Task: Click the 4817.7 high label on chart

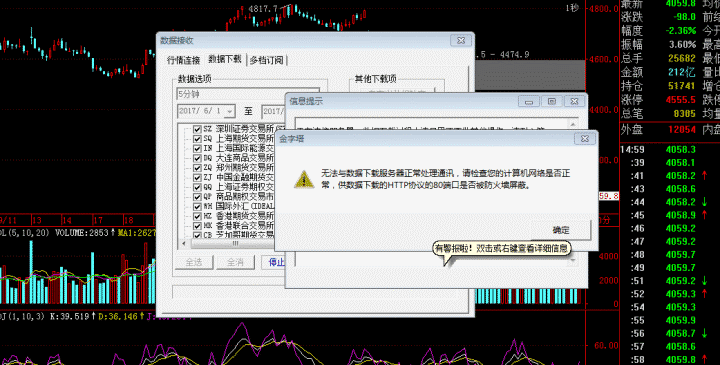Action: [x=263, y=9]
